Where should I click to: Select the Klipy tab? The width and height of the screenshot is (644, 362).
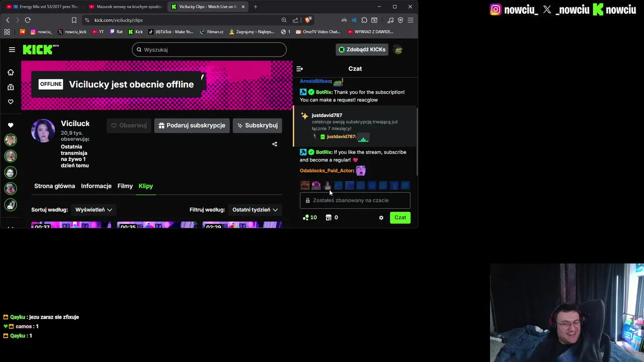pyautogui.click(x=146, y=186)
